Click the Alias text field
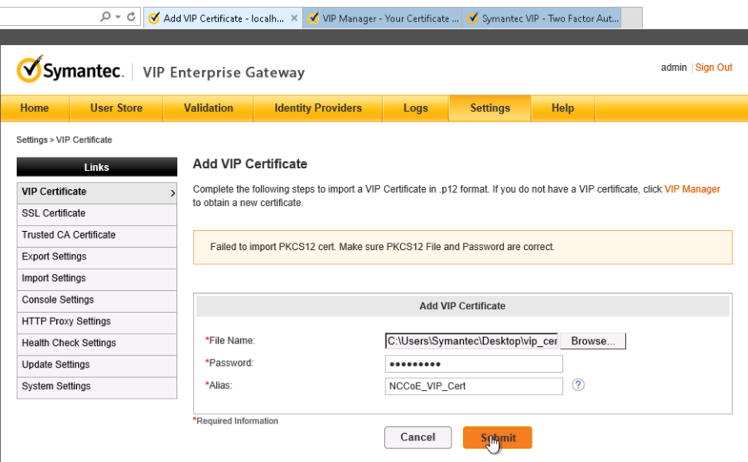The image size is (748, 462). 473,385
